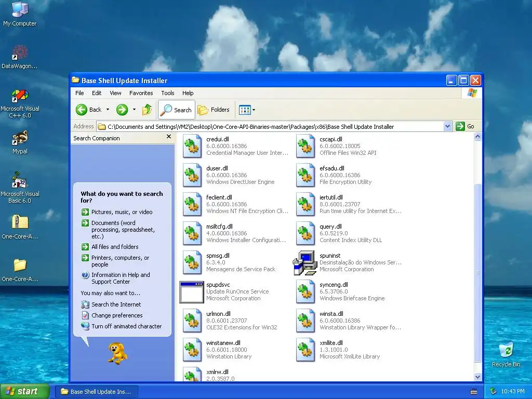The image size is (532, 399).
Task: Close the Search Companion pane
Action: coord(169,137)
